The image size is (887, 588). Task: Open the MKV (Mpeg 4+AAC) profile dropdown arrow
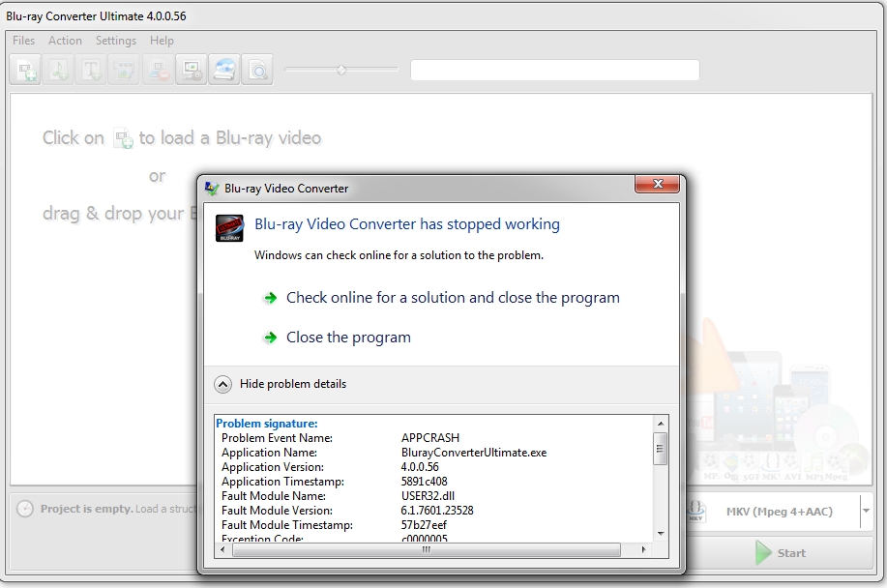[x=866, y=511]
